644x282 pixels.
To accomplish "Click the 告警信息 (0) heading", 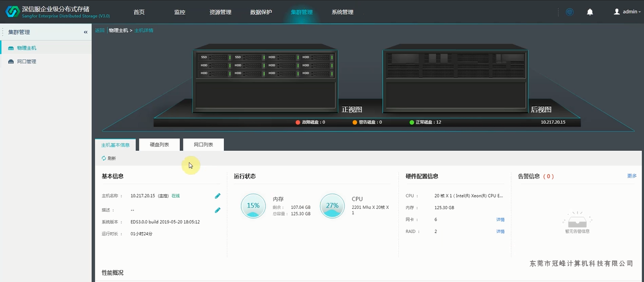I will pos(536,176).
